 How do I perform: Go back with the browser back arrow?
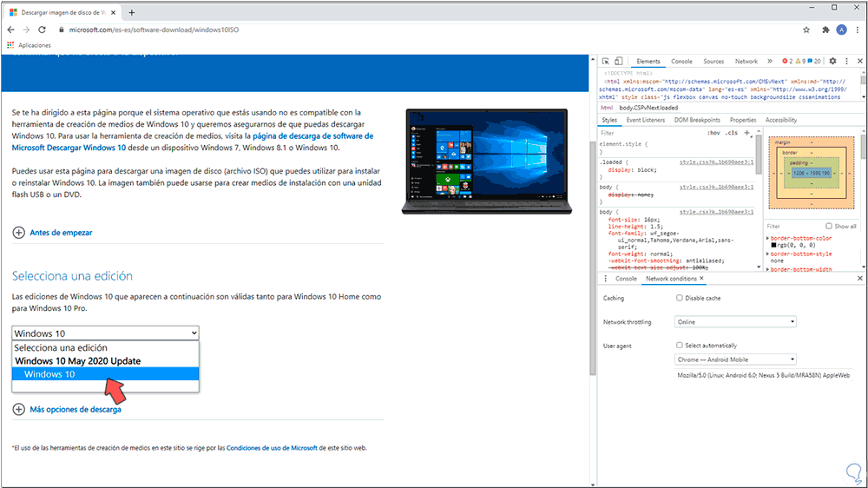point(11,30)
